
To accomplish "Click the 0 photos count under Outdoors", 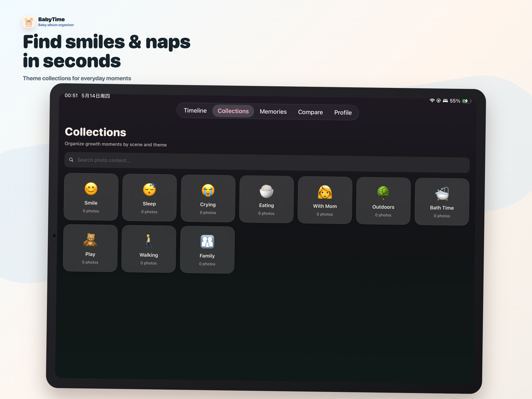I will coord(383,215).
